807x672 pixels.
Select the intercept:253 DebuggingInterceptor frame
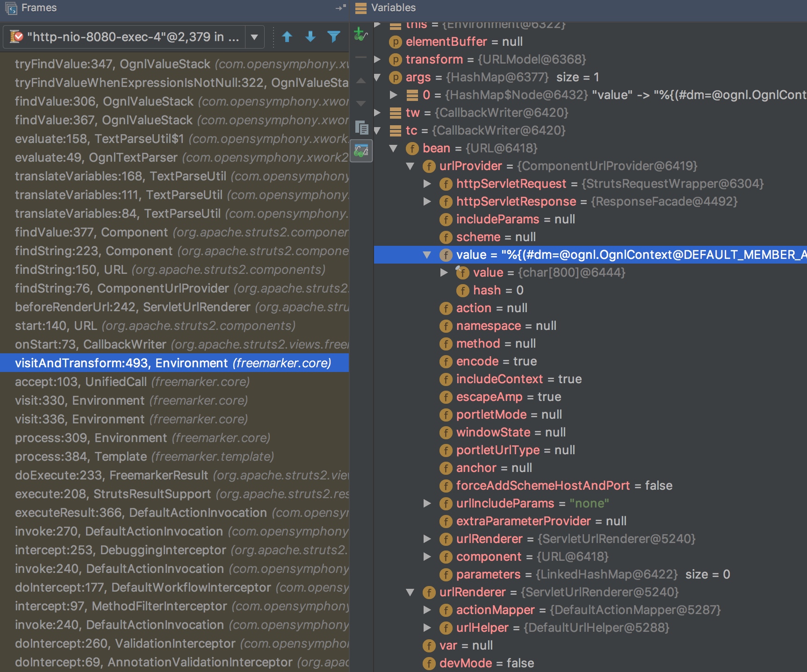coord(174,550)
